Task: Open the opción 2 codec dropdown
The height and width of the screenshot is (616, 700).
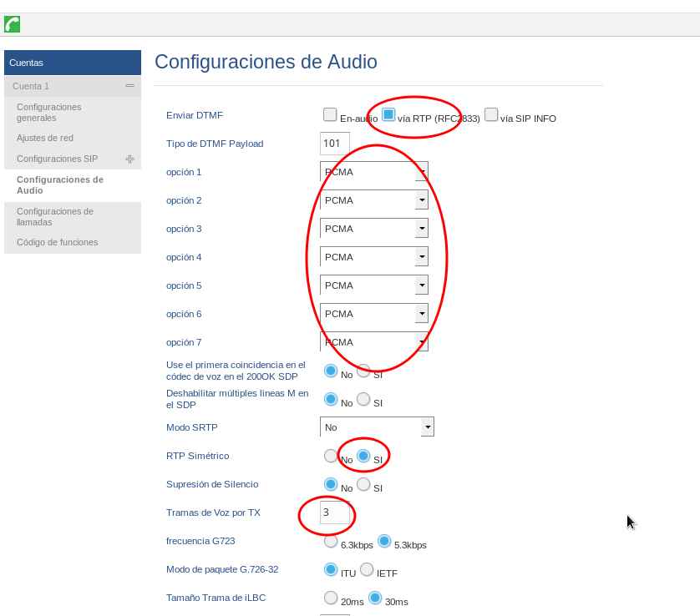Action: (x=421, y=200)
